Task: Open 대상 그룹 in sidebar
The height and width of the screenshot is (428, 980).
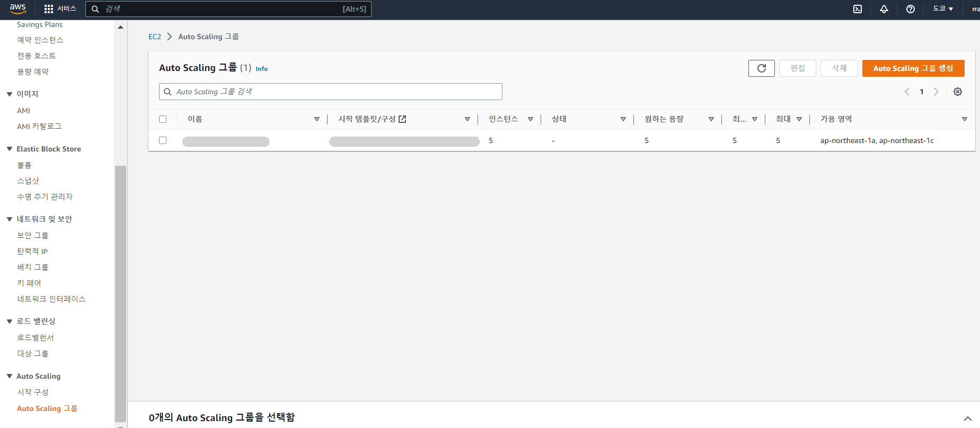Action: coord(33,353)
